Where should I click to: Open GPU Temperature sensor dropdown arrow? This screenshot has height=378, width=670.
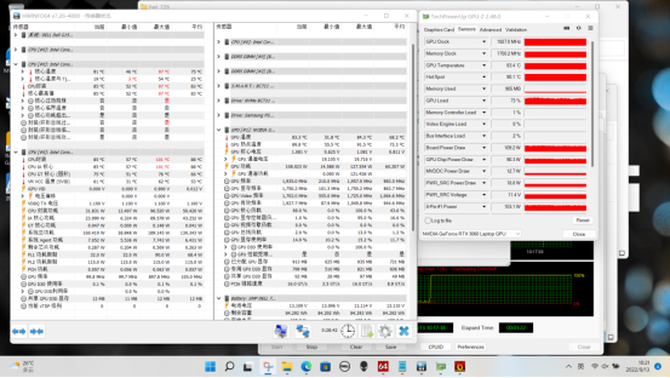[484, 65]
